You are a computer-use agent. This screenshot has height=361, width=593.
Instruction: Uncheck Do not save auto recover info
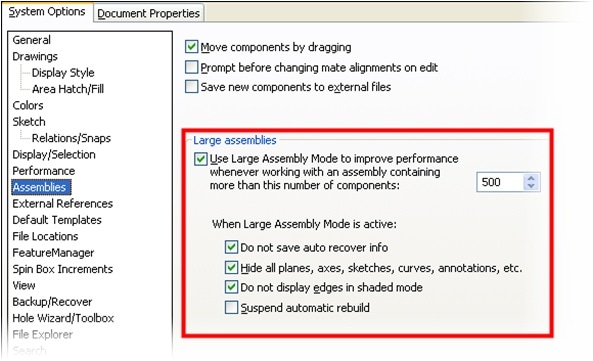click(231, 247)
